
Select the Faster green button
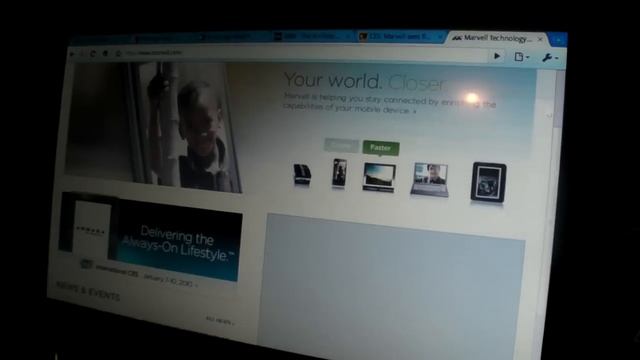tap(380, 147)
